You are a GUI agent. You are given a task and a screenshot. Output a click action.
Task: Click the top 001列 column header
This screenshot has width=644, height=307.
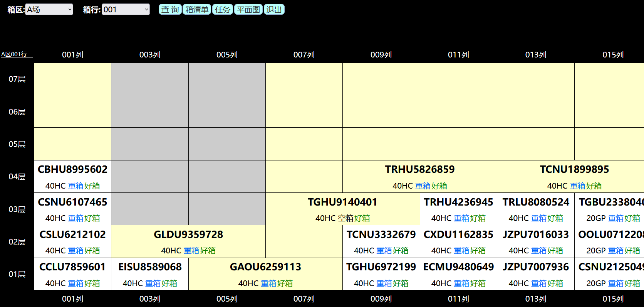73,55
